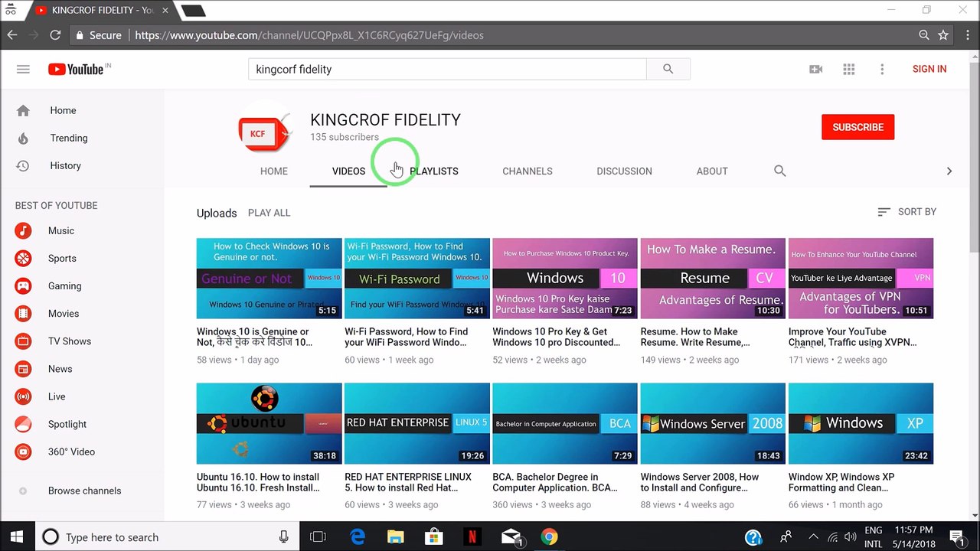
Task: Click the Browse channels plus icon
Action: (x=23, y=491)
